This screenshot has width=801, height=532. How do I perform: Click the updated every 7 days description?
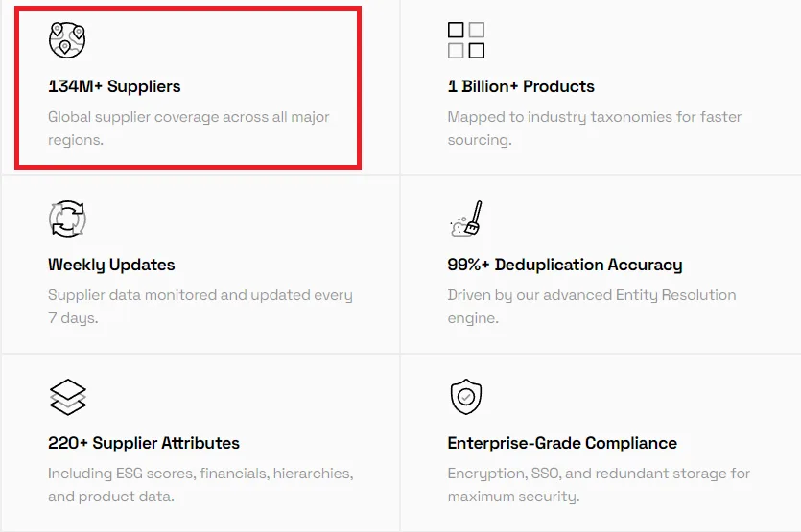200,307
